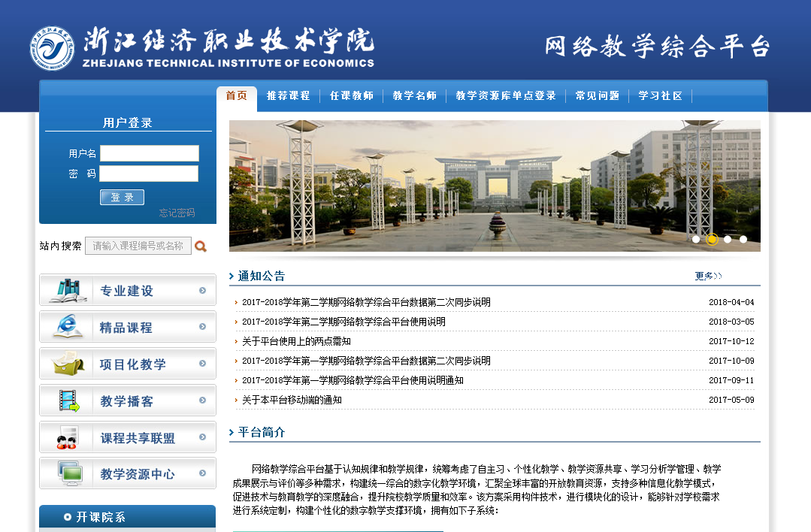Click the 忘记密码 link
This screenshot has width=811, height=532.
click(177, 213)
